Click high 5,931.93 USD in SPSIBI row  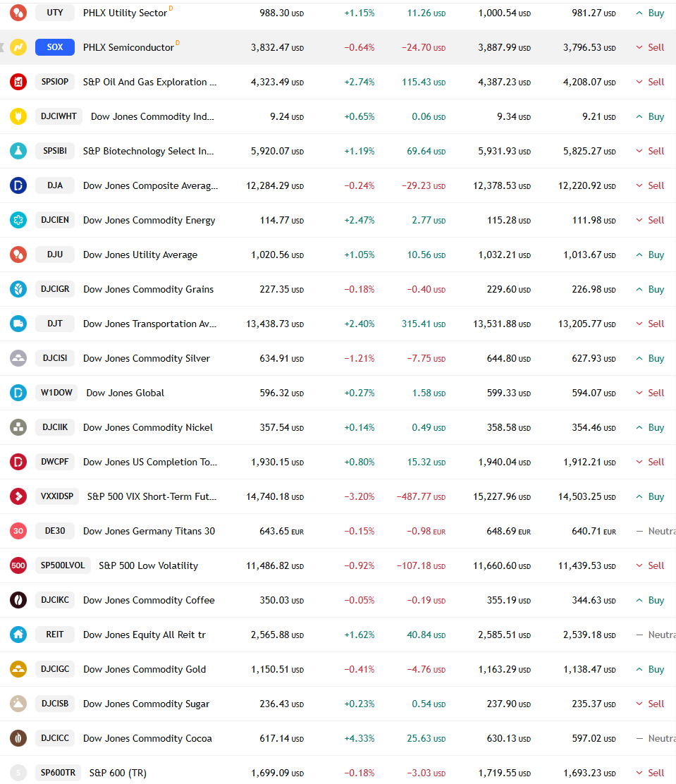(504, 151)
